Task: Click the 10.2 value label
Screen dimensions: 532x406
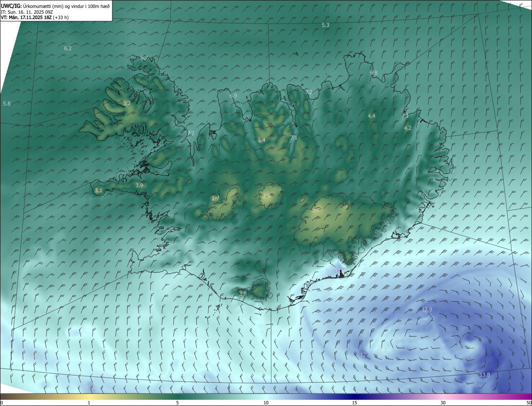Action: pos(381,351)
